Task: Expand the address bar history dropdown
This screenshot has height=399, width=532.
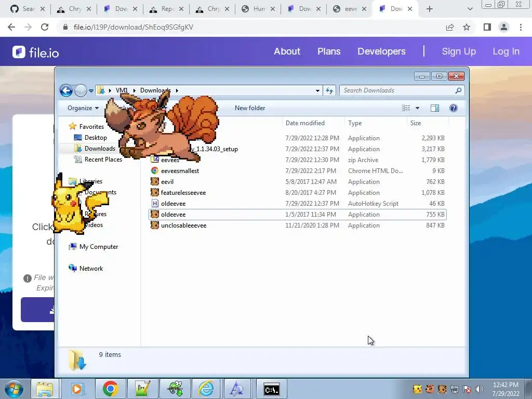Action: 317,90
